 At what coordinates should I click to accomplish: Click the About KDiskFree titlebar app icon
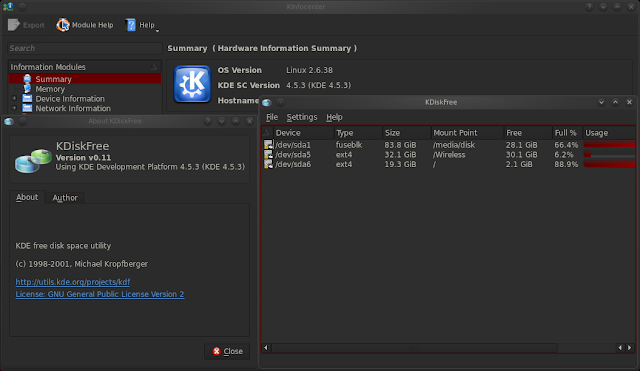pyautogui.click(x=9, y=121)
